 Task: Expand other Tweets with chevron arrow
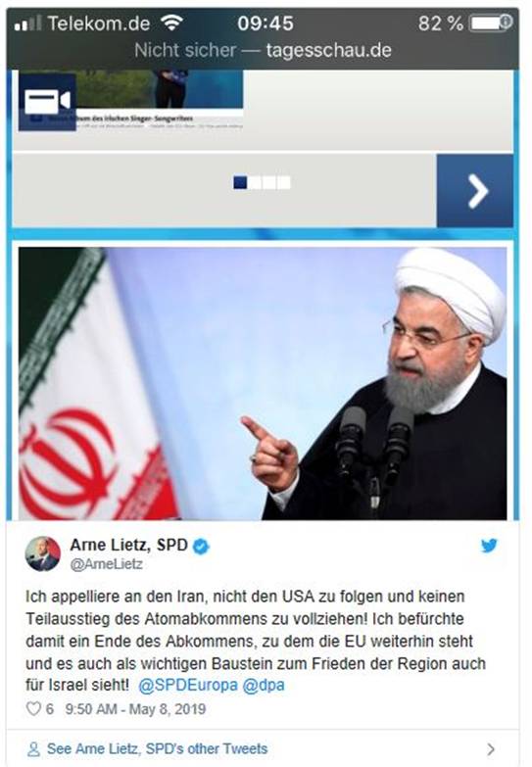pyautogui.click(x=492, y=749)
